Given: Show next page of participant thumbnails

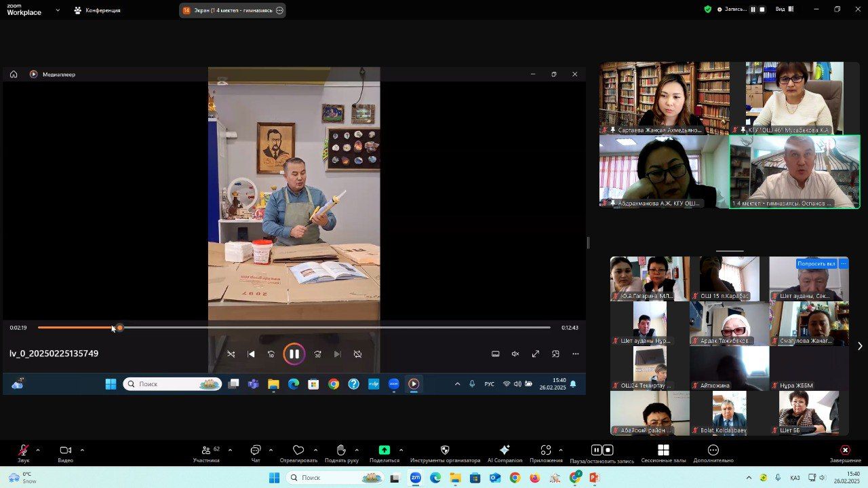Looking at the screenshot, I should (860, 346).
